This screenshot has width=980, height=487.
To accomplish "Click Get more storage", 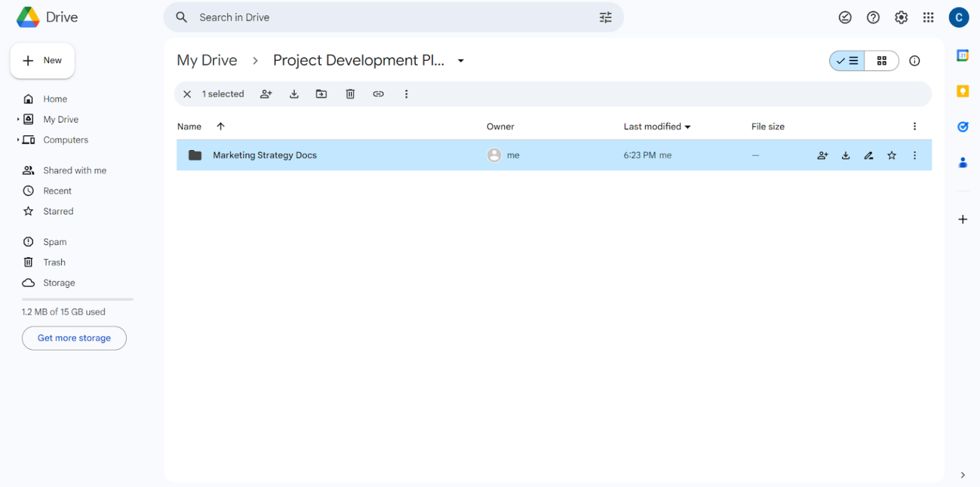I will coord(74,338).
